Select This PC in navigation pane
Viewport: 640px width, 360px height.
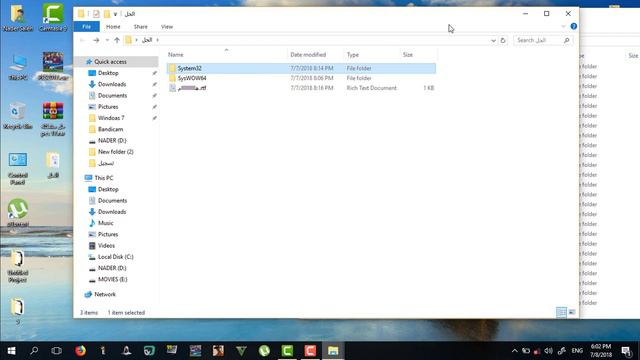104,178
